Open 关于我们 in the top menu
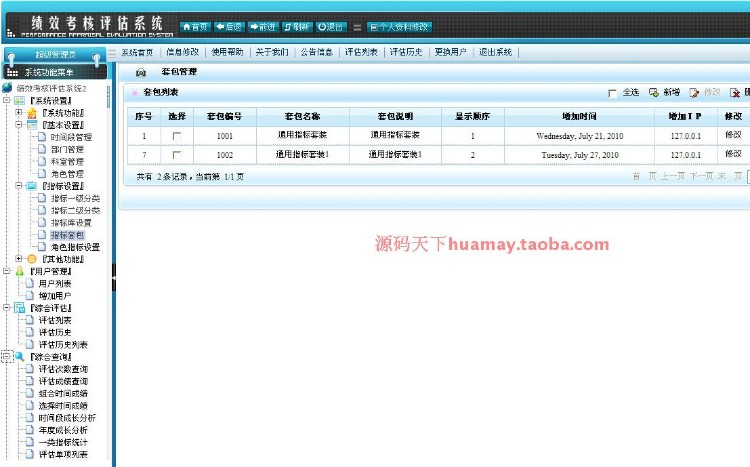This screenshot has height=467, width=750. click(272, 52)
